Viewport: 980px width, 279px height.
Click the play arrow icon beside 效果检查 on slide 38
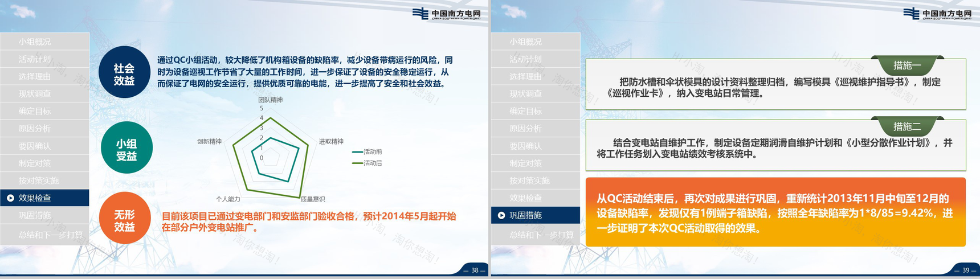(10, 198)
